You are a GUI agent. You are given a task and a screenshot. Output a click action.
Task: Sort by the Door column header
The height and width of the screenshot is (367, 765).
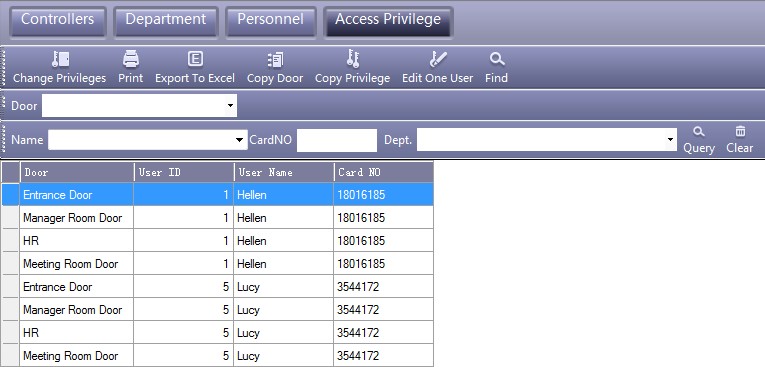[x=77, y=172]
